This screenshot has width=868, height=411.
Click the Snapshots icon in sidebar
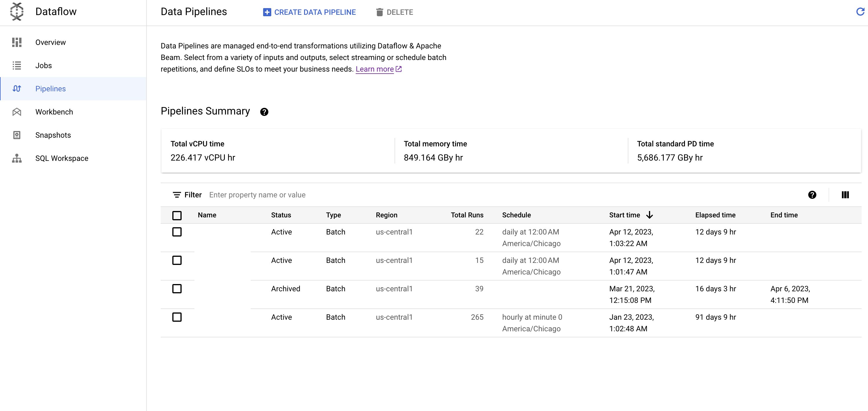17,135
